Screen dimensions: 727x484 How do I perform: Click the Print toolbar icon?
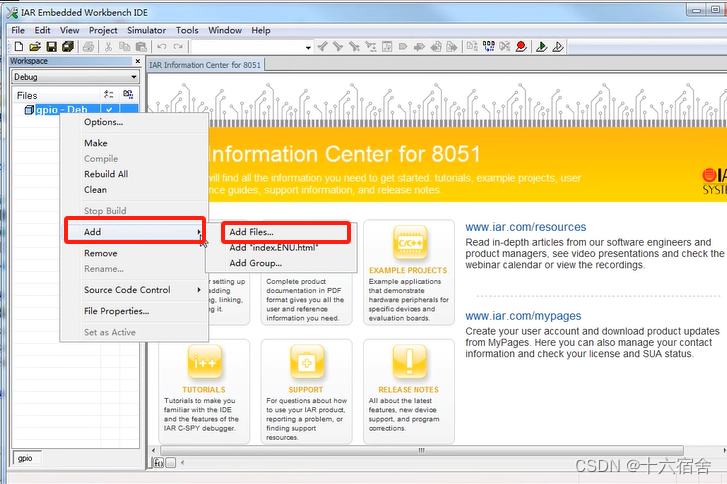(89, 46)
